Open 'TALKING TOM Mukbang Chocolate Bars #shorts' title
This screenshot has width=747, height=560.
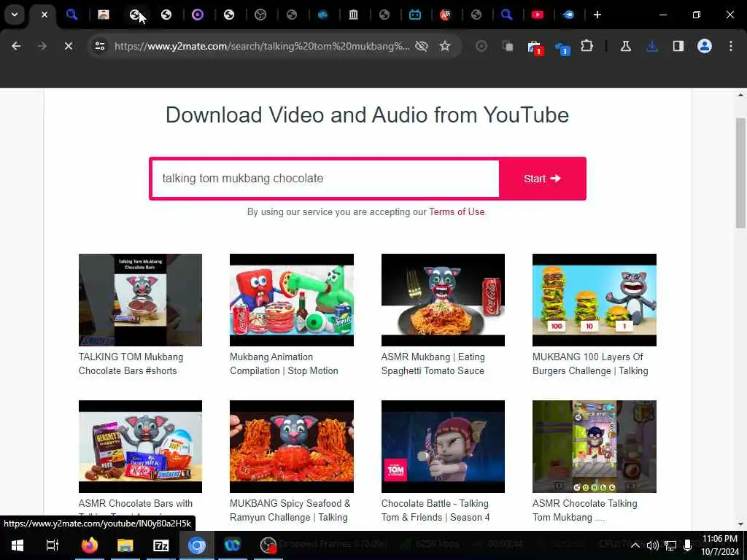point(131,364)
